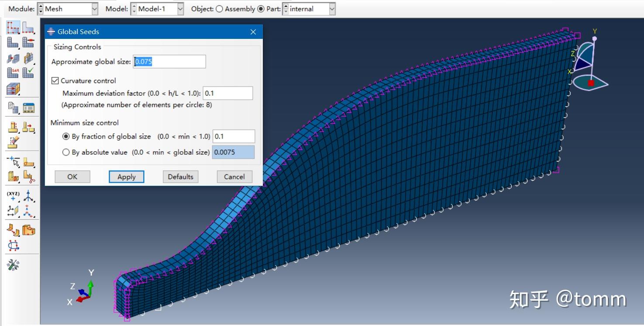The width and height of the screenshot is (644, 326).
Task: Click the Apply button in Global Seeds
Action: pyautogui.click(x=126, y=177)
